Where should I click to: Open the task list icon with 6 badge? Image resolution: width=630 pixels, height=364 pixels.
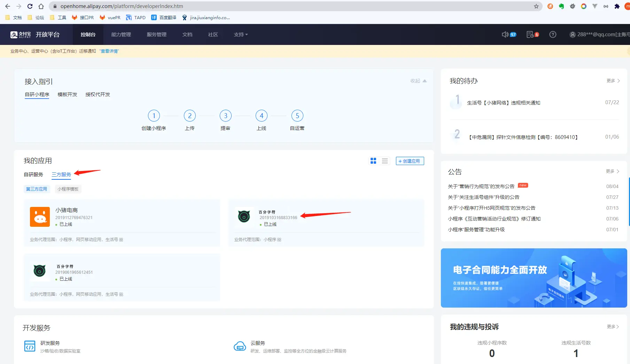[532, 34]
